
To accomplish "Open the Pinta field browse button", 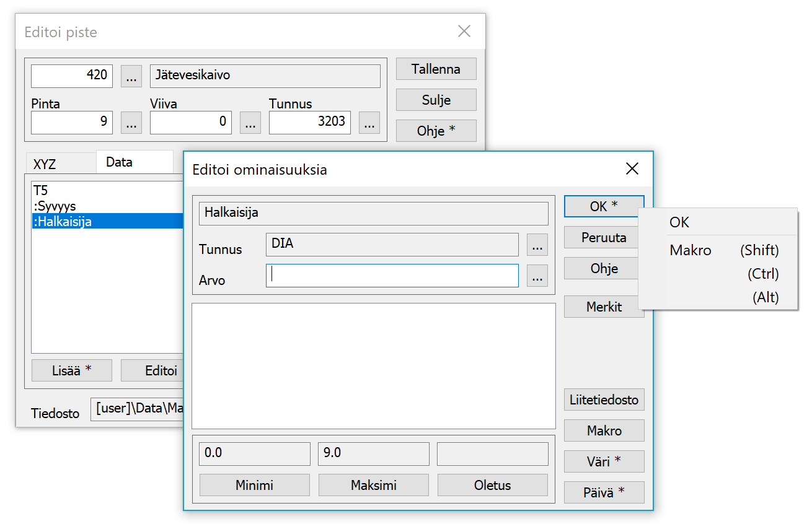I will click(x=131, y=123).
